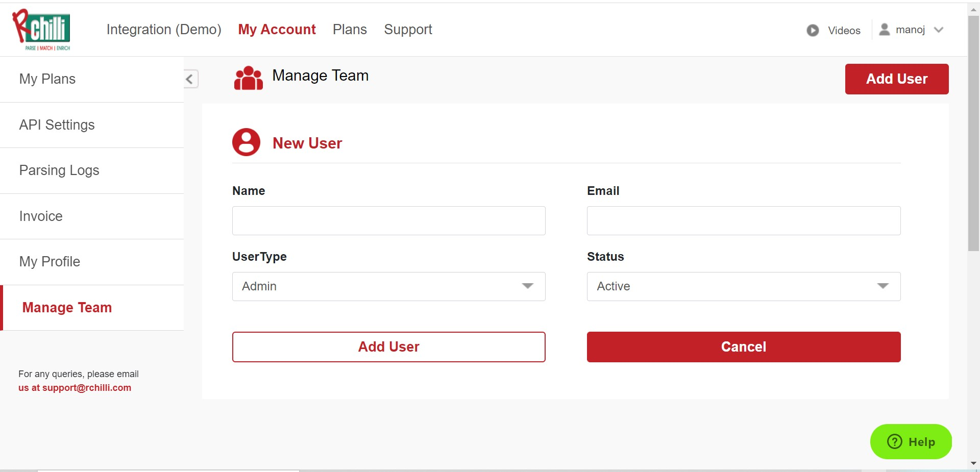Screen dimensions: 980x472
Task: Open the Status dropdown showing Active
Action: [743, 286]
